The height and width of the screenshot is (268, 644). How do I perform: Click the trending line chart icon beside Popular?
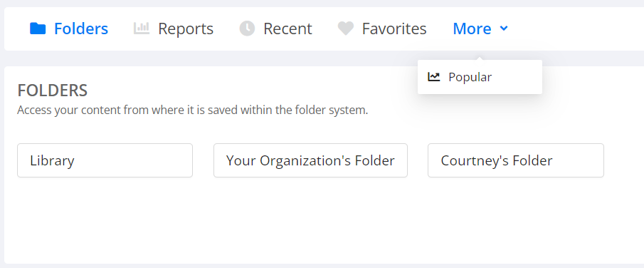click(433, 76)
